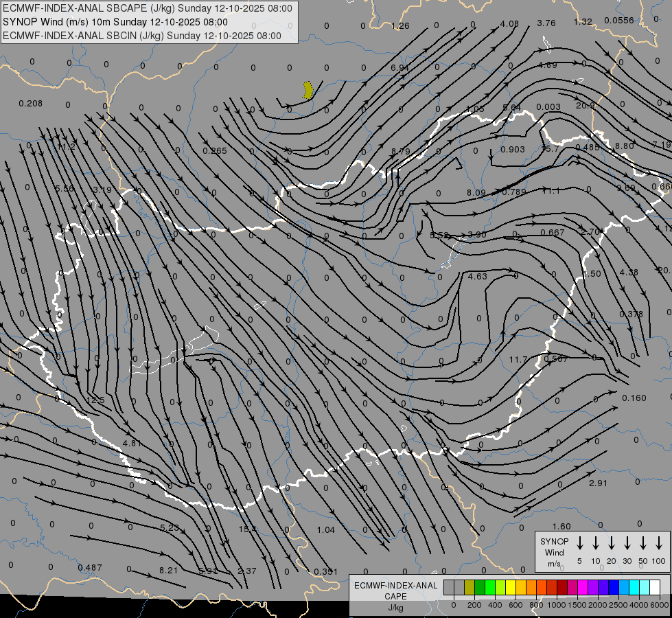
Task: Click the 12.5 value on the map
Action: click(x=95, y=400)
